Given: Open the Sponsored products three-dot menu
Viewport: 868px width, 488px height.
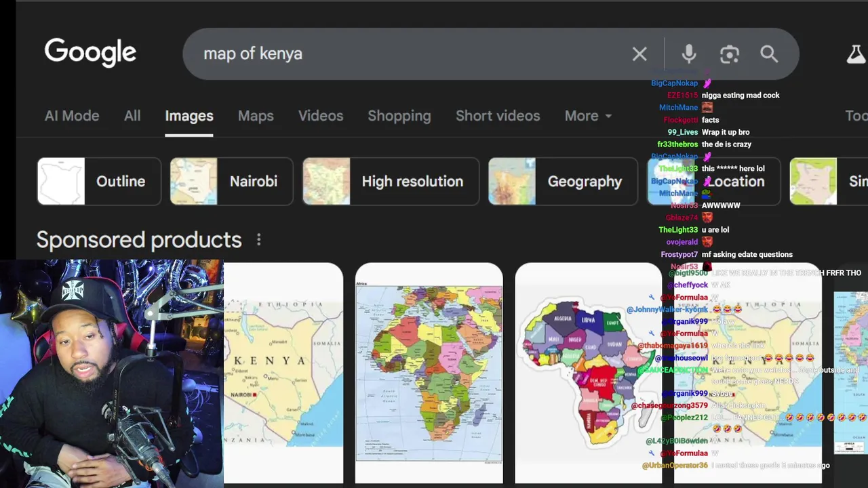Looking at the screenshot, I should point(258,240).
